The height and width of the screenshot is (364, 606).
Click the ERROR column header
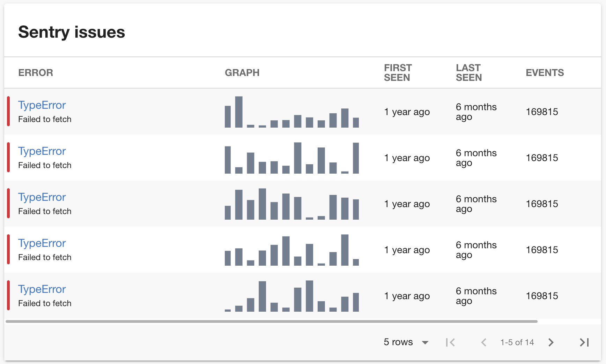(36, 73)
